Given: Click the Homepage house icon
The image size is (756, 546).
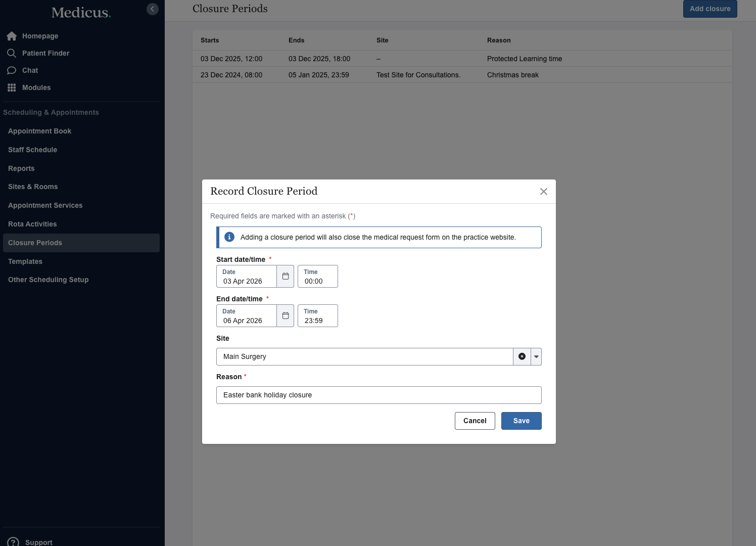Looking at the screenshot, I should pos(12,36).
